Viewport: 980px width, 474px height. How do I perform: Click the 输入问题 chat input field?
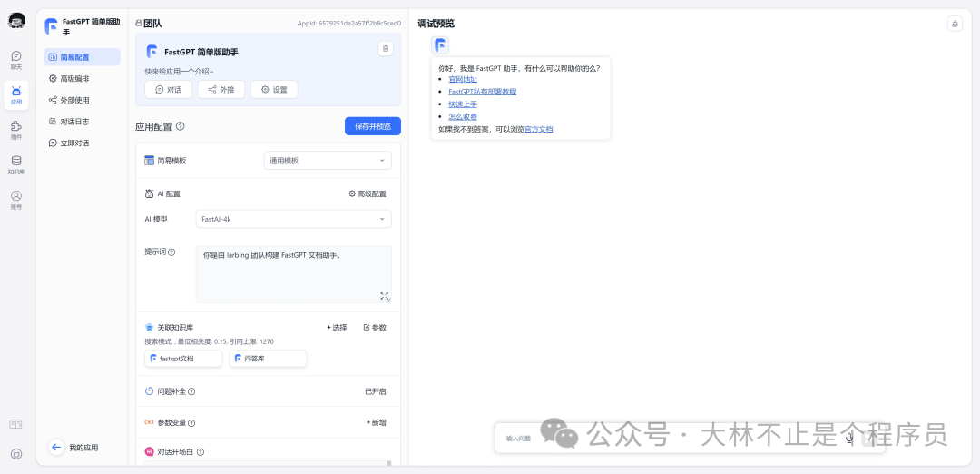click(x=669, y=439)
